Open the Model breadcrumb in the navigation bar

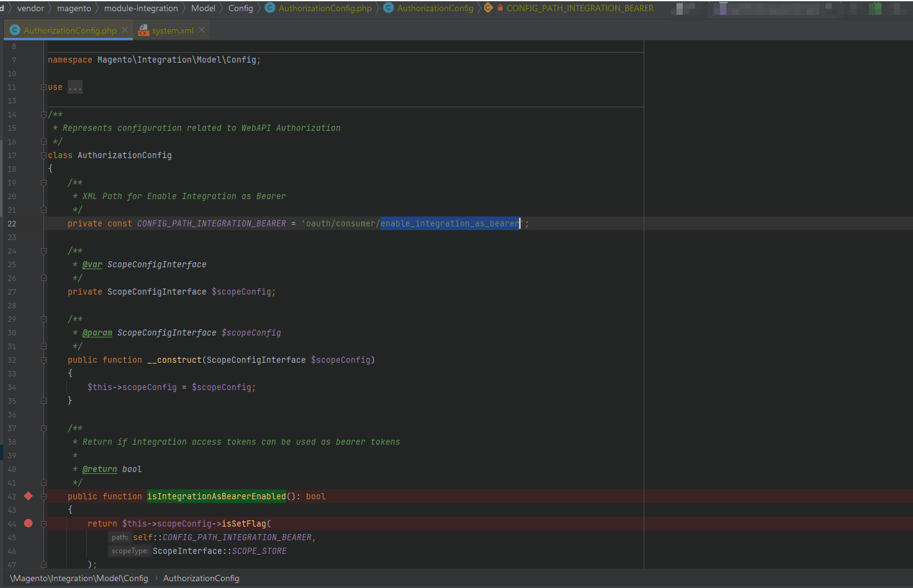203,8
